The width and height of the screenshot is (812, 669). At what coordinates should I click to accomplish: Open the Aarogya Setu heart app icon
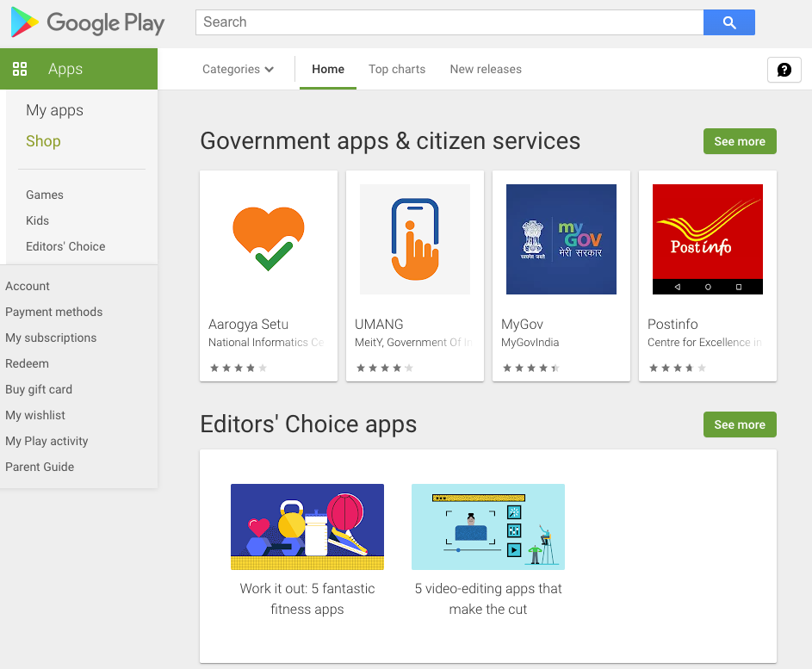269,239
